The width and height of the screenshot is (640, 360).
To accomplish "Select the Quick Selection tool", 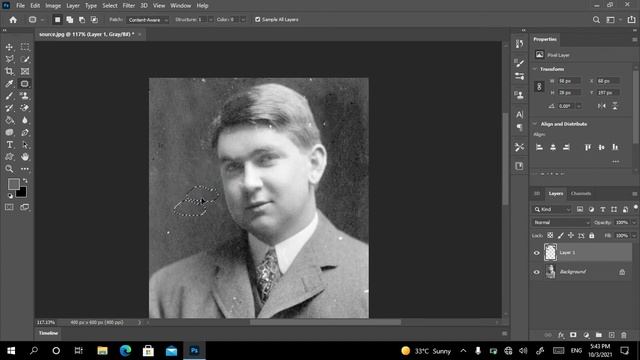I will (x=25, y=59).
